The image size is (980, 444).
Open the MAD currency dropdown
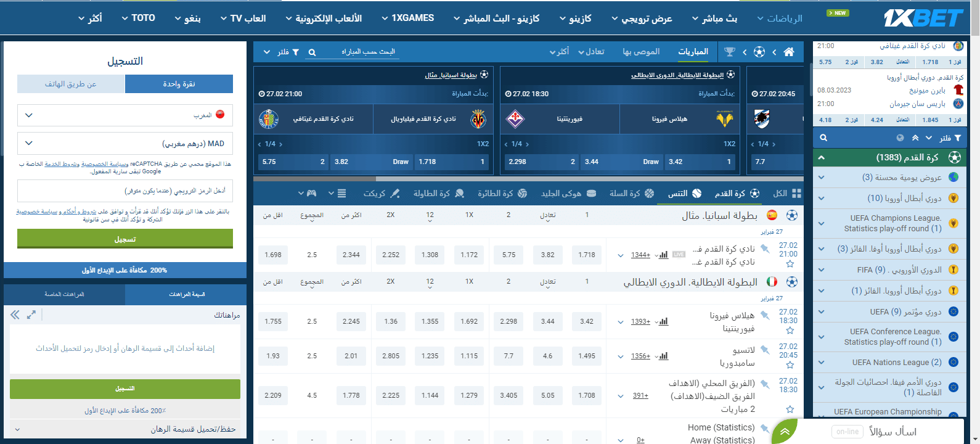(x=125, y=143)
